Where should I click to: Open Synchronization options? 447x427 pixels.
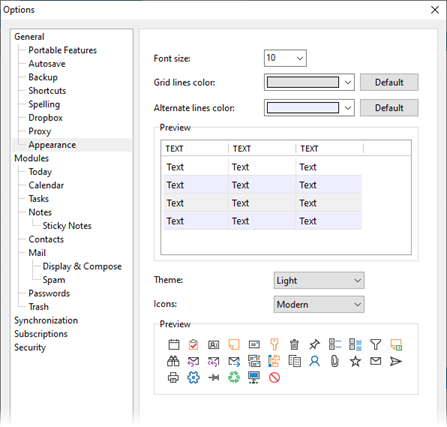click(46, 320)
